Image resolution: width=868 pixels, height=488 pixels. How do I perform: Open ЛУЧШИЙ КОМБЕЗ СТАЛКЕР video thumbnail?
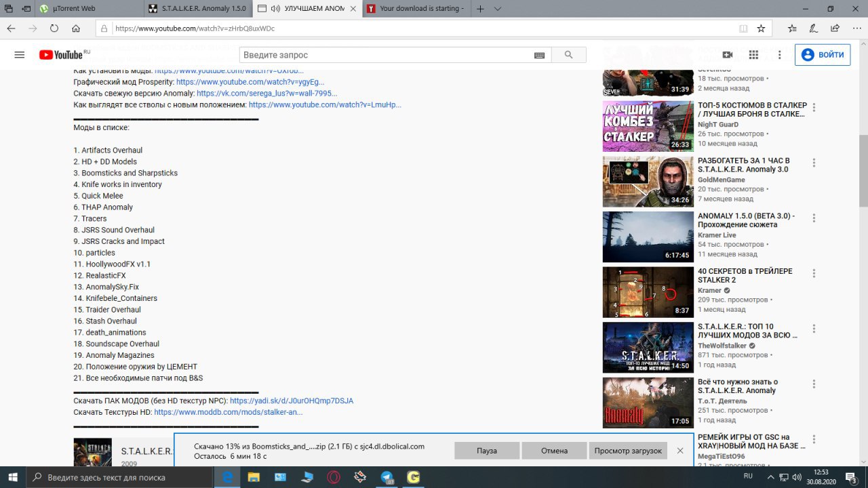click(x=648, y=126)
